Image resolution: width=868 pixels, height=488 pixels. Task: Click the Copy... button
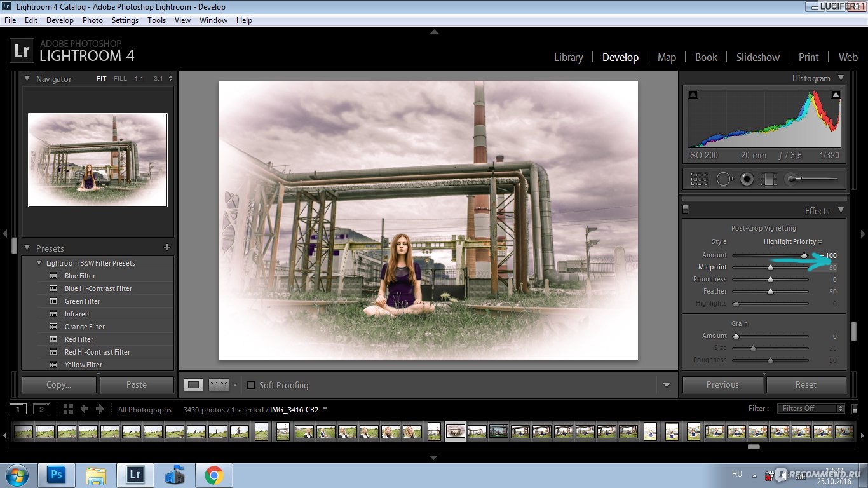[59, 384]
